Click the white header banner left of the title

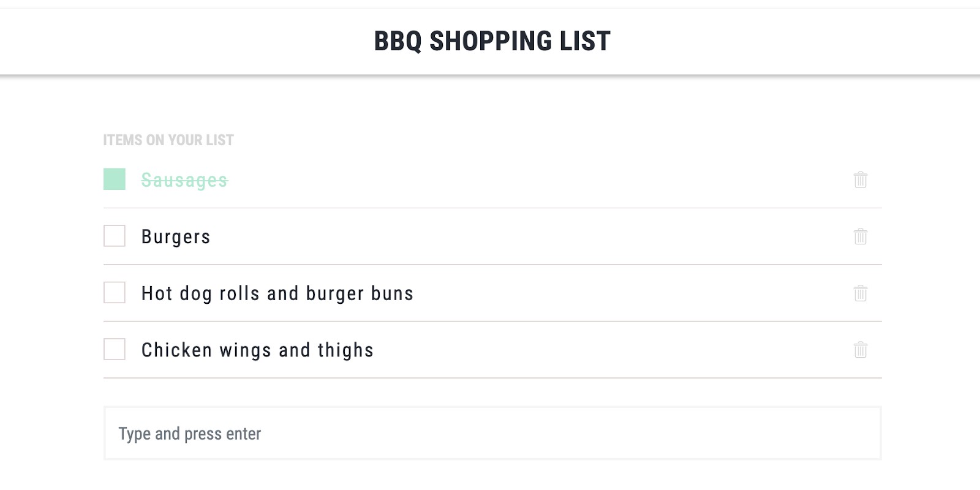point(184,42)
